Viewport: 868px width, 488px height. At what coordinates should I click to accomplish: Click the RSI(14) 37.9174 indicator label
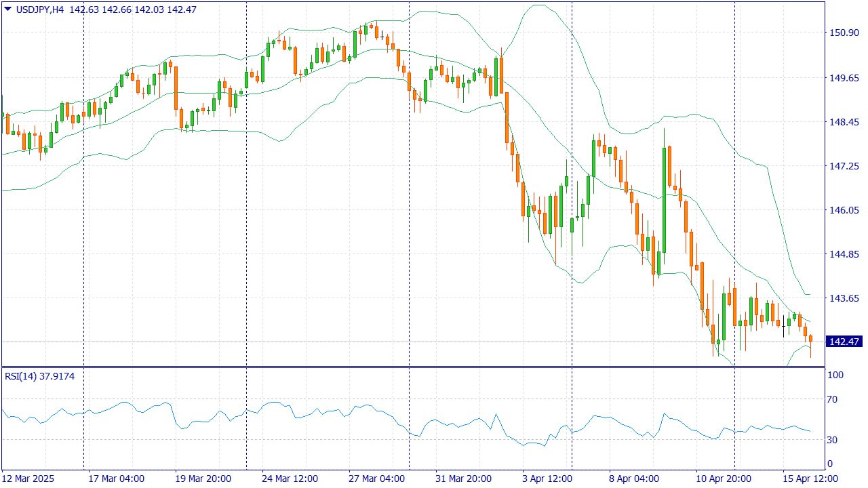(x=39, y=376)
